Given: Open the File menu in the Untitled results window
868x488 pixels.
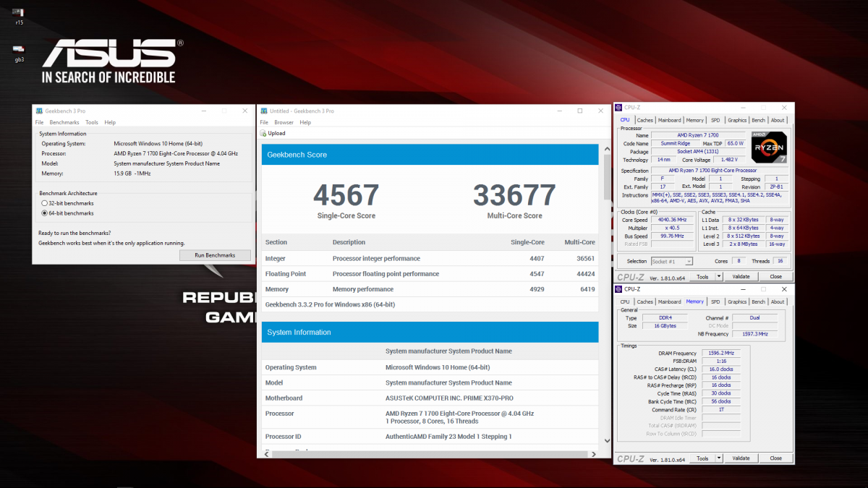Looking at the screenshot, I should click(x=264, y=122).
